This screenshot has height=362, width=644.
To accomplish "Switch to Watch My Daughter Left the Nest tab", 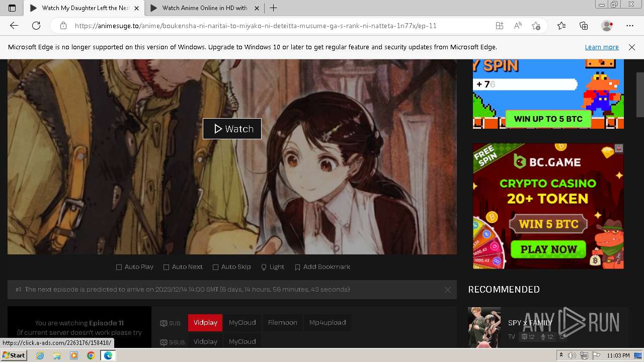I will click(84, 8).
